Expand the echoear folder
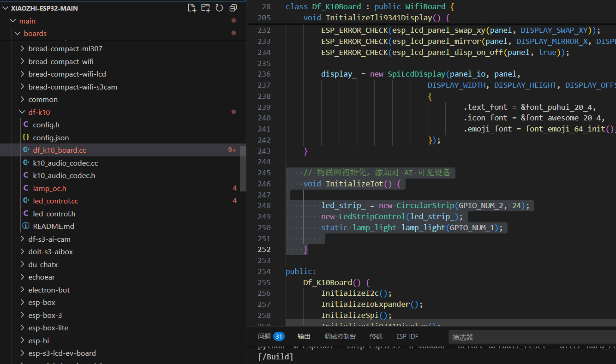The height and width of the screenshot is (364, 616). 23,277
